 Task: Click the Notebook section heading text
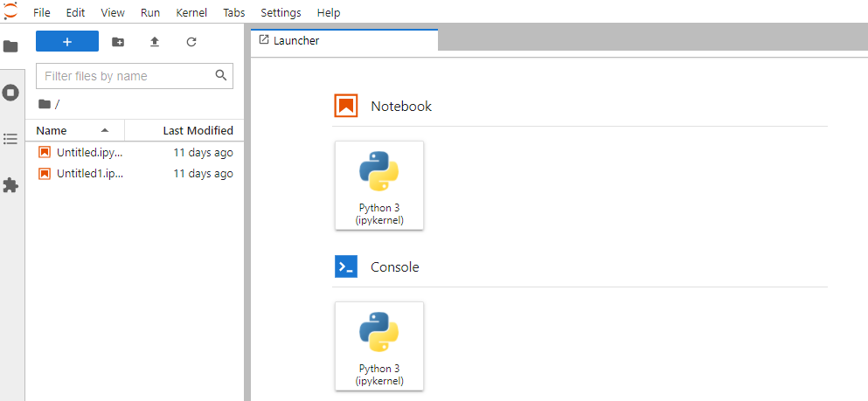click(401, 107)
